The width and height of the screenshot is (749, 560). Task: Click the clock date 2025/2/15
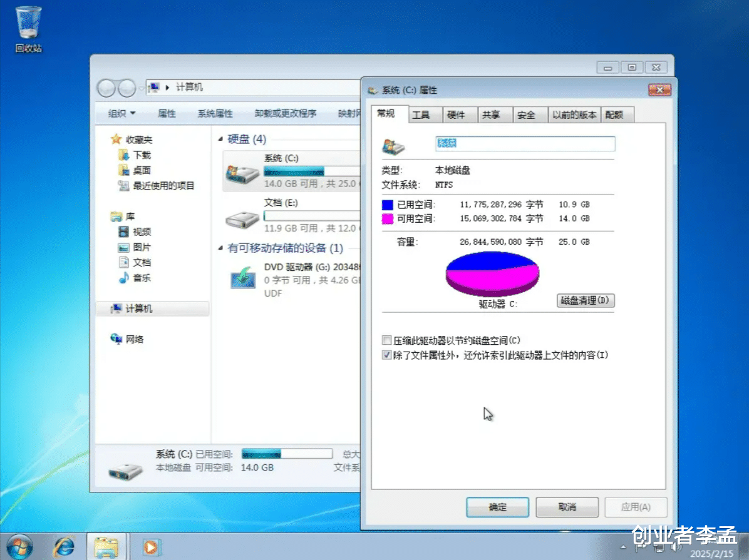(x=712, y=553)
